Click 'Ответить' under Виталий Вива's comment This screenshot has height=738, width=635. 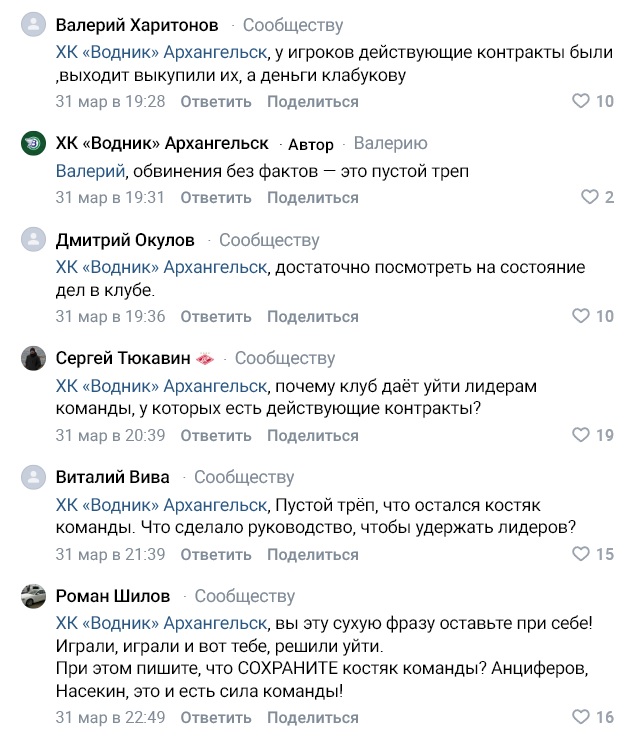pos(215,555)
